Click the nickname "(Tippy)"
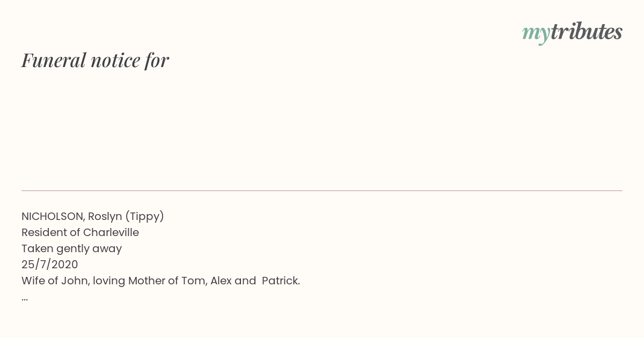Image resolution: width=644 pixels, height=338 pixels. (144, 216)
